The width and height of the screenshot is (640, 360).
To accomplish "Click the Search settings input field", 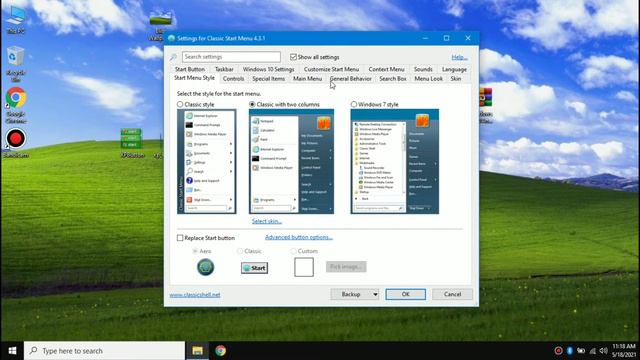I will point(231,57).
